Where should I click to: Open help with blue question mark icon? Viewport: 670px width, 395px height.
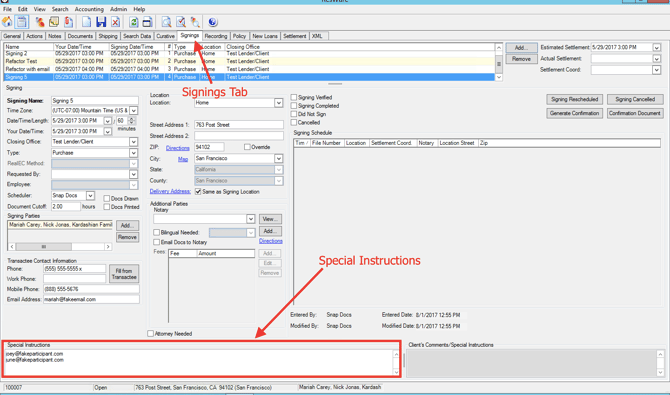[213, 22]
